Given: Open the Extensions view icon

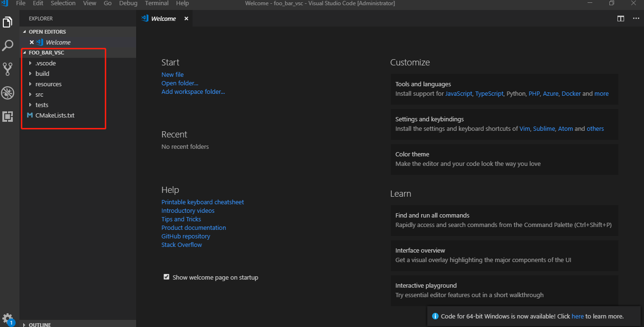Looking at the screenshot, I should click(8, 116).
